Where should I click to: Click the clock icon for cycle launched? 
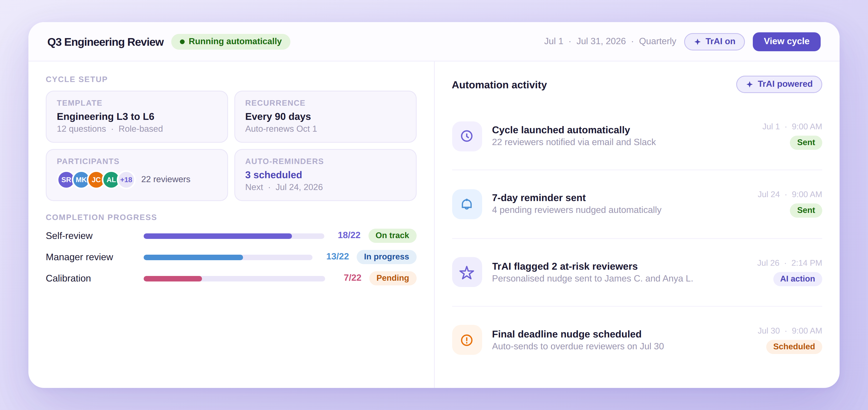click(467, 136)
